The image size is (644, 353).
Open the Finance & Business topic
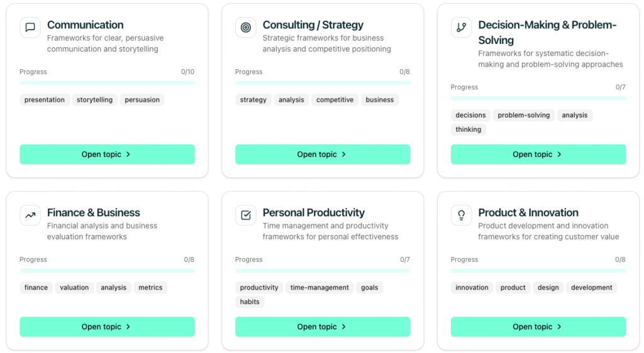point(107,327)
